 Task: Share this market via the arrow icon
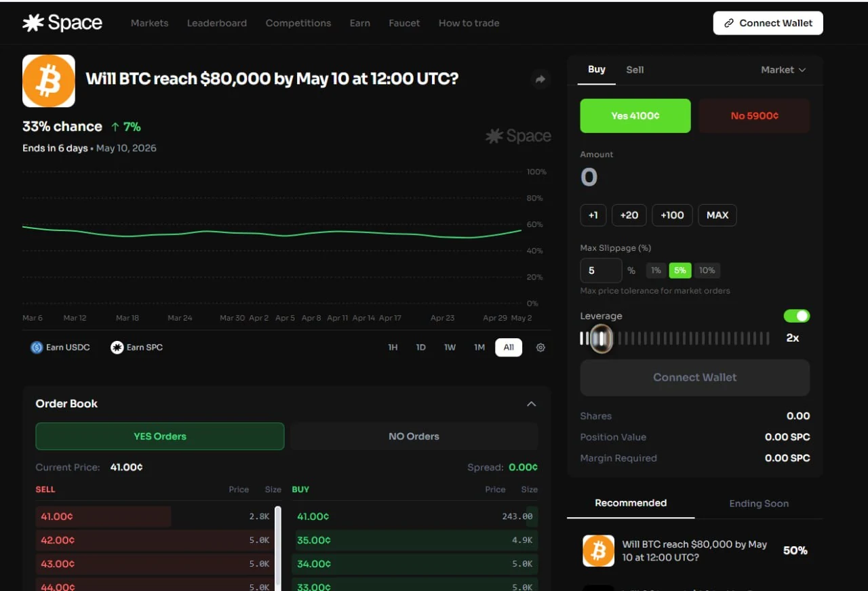(540, 79)
